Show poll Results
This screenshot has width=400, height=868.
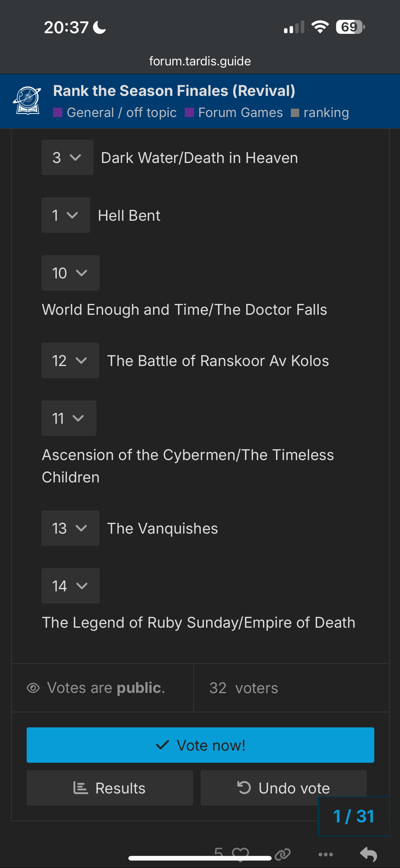point(110,788)
